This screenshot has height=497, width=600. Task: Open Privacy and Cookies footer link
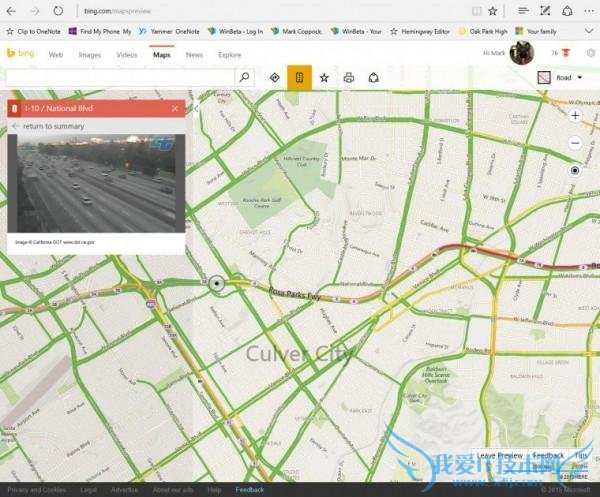click(x=36, y=490)
